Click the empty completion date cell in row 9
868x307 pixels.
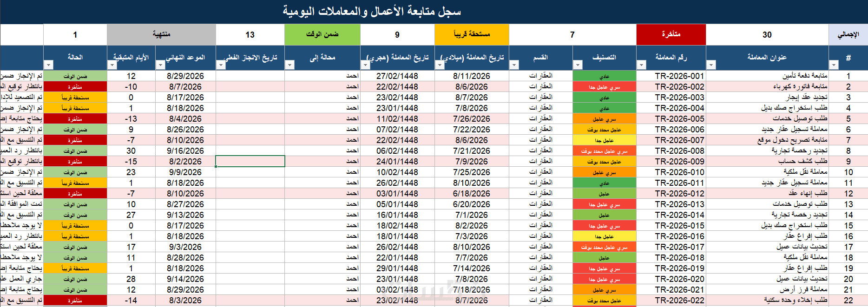pos(250,162)
